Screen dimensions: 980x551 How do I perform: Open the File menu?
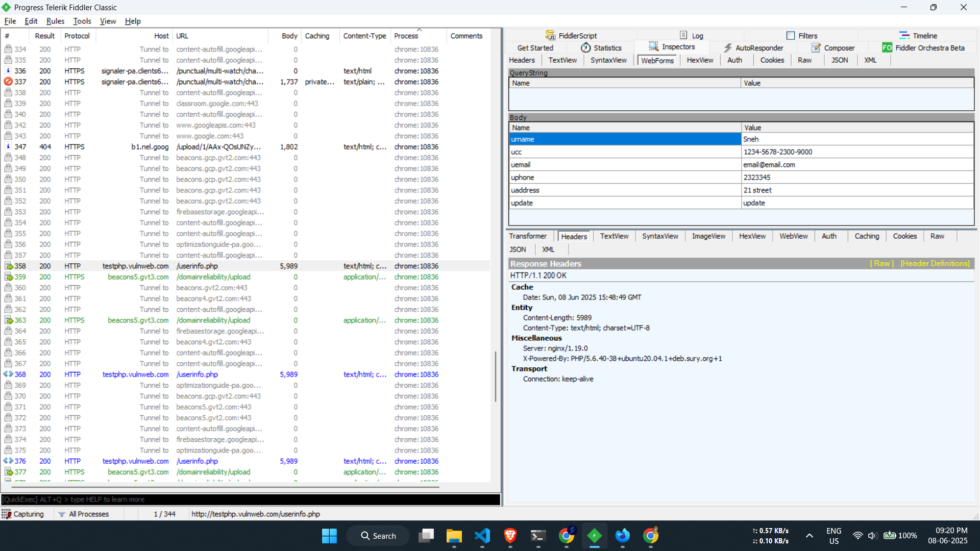tap(10, 21)
